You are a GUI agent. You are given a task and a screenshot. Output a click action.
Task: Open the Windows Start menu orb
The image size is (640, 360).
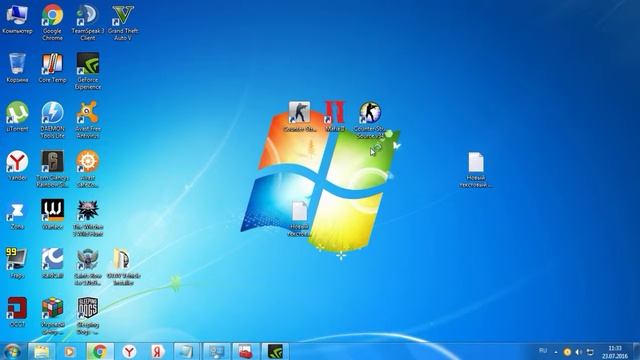click(x=12, y=351)
